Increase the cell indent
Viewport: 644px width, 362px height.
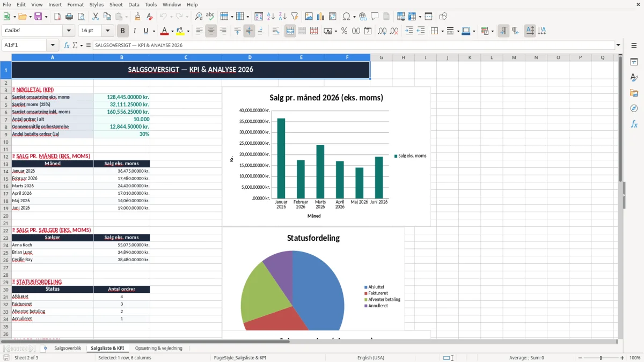pyautogui.click(x=409, y=31)
